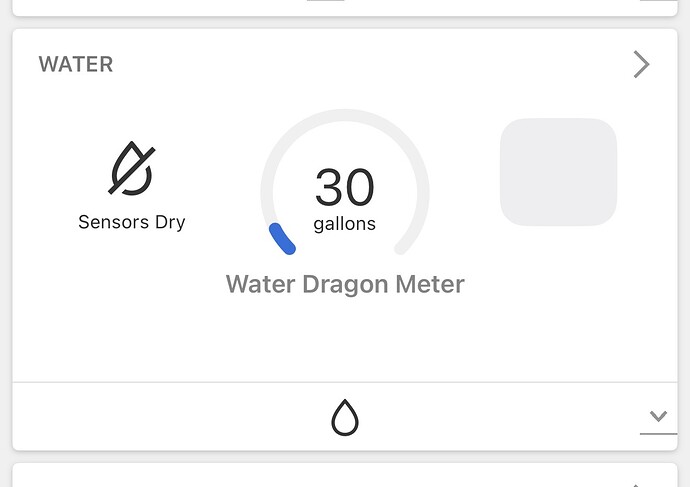Tap the gray placeholder tile
The height and width of the screenshot is (487, 690).
[x=558, y=172]
